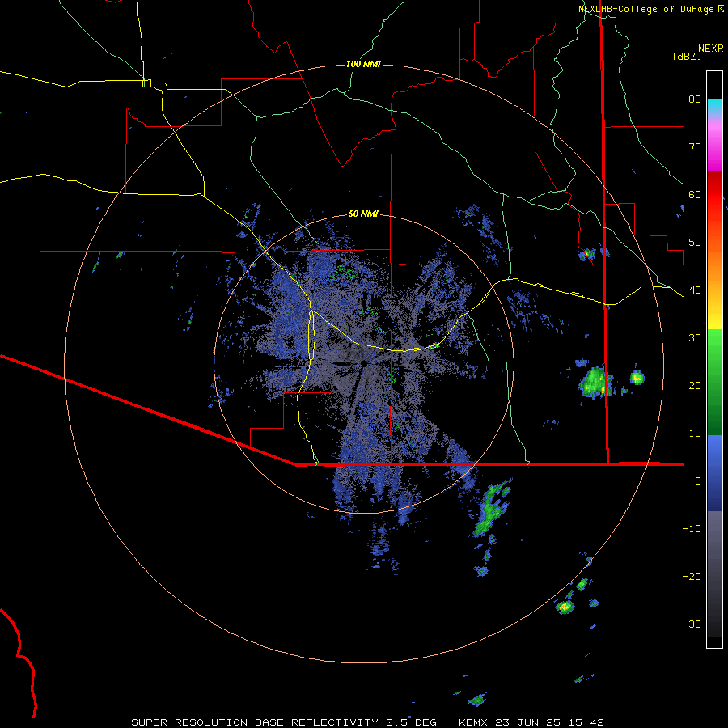This screenshot has width=728, height=728.
Task: Click the 10 value on the dBZ scale
Action: [x=695, y=434]
